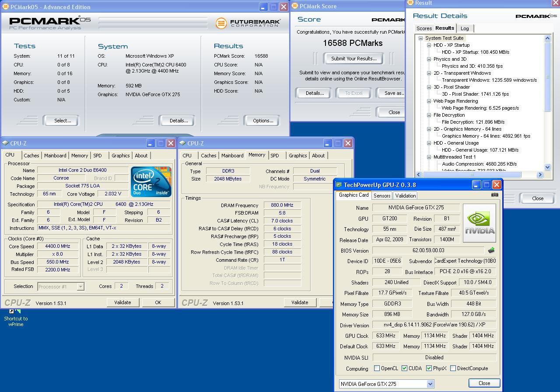Collapse the Web Page Rendering node
The height and width of the screenshot is (392, 560).
point(429,101)
